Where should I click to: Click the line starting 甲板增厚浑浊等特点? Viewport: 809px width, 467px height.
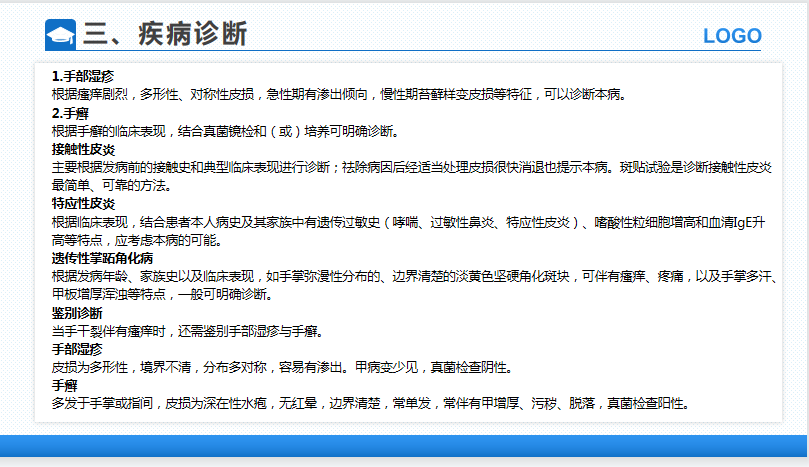(162, 294)
